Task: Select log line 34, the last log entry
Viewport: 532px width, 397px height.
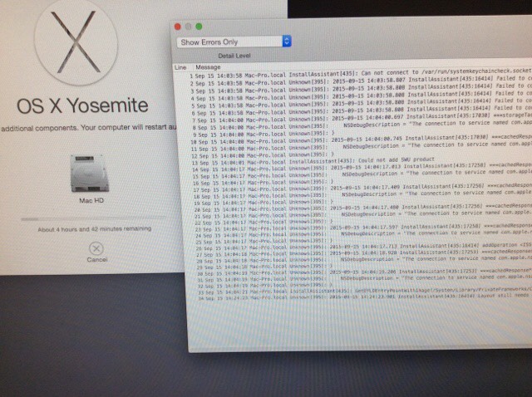Action: [x=364, y=297]
